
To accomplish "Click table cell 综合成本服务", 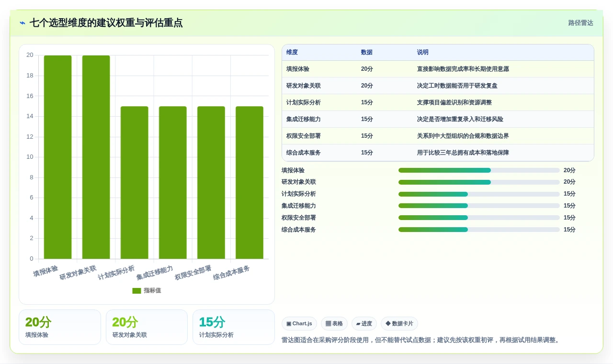I will click(304, 153).
